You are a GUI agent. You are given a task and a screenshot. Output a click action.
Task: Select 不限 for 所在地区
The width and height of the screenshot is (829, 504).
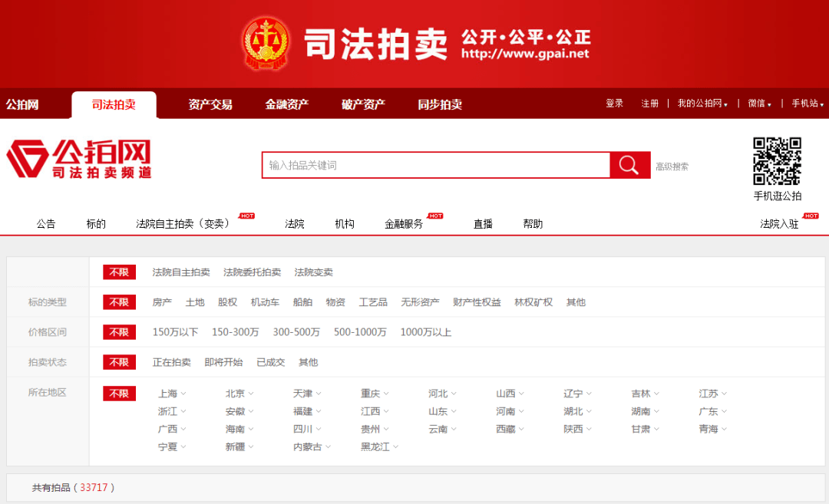[120, 394]
